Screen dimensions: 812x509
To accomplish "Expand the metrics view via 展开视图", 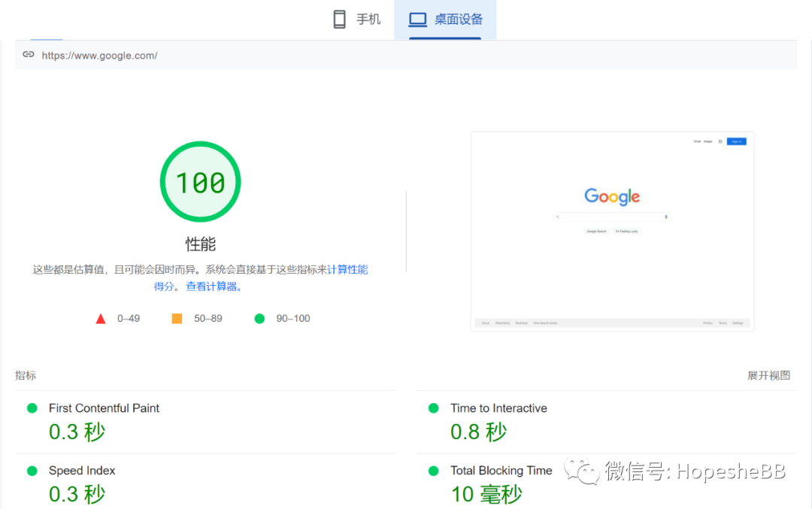I will [x=768, y=375].
